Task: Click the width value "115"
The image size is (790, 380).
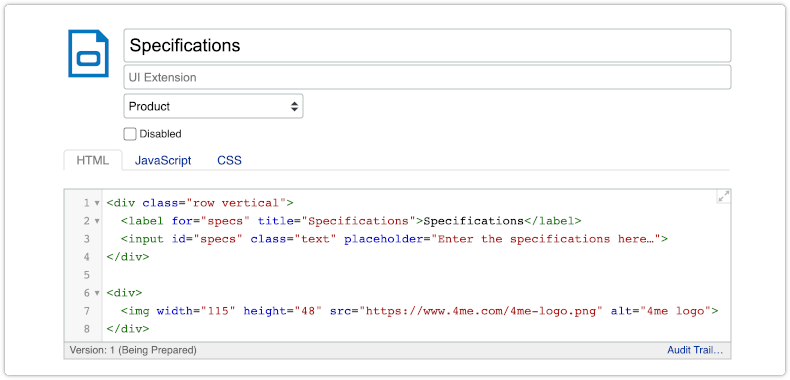Action: point(218,311)
